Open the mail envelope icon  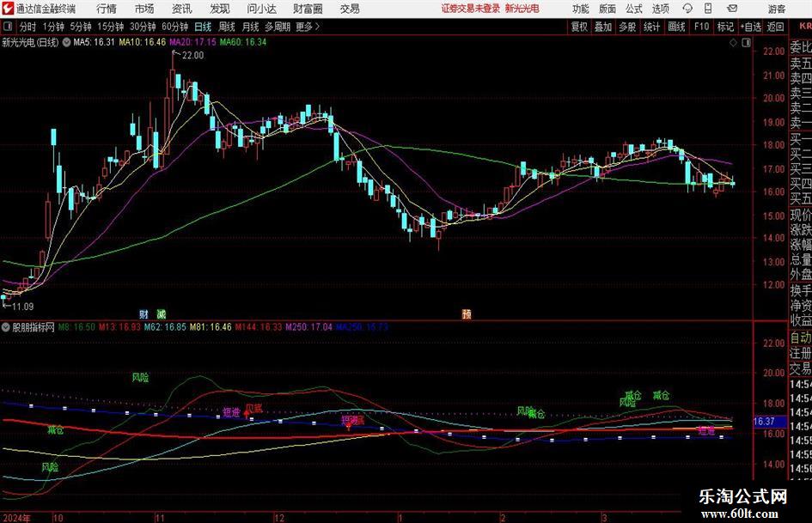(732, 9)
